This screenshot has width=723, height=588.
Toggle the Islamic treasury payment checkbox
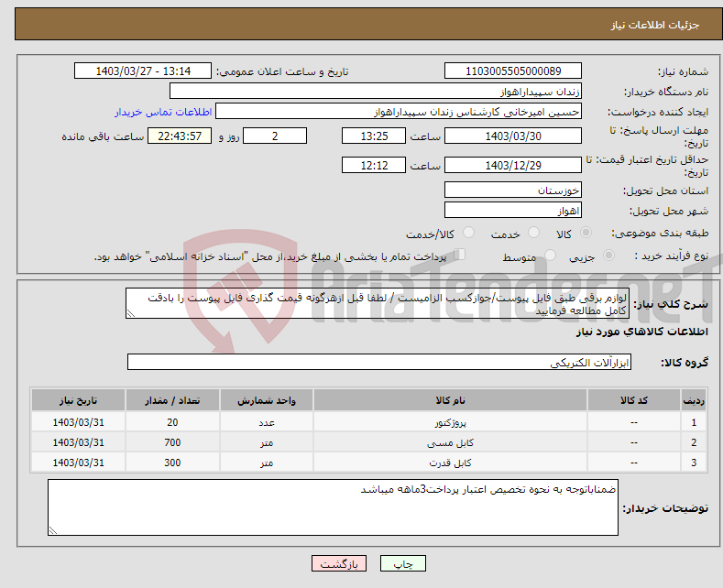[x=460, y=255]
